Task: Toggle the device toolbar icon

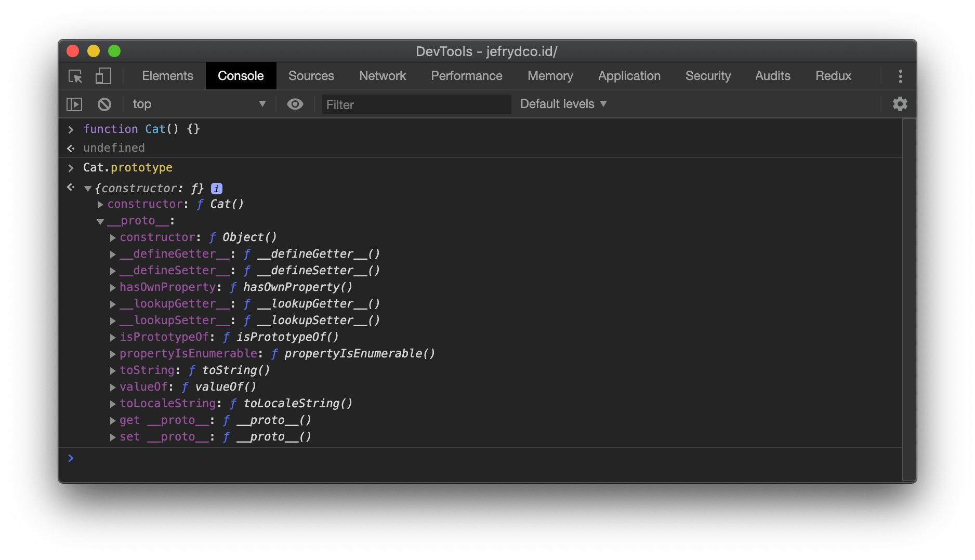Action: (x=103, y=76)
